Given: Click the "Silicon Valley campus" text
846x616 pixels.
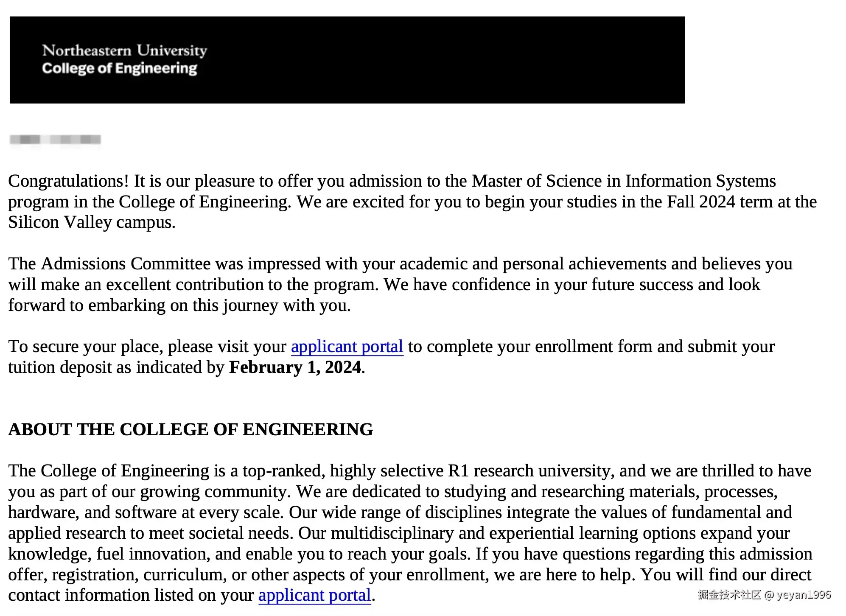Looking at the screenshot, I should (91, 222).
